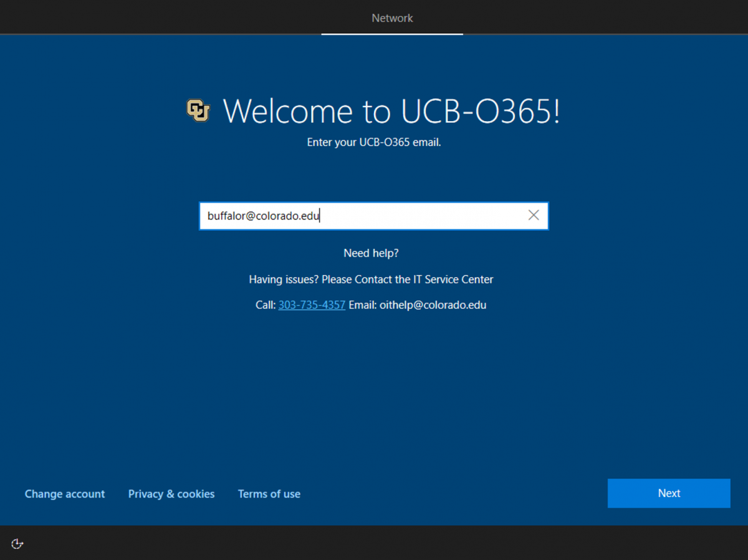Open the Terms of use link
This screenshot has height=560, width=748.
pos(269,494)
